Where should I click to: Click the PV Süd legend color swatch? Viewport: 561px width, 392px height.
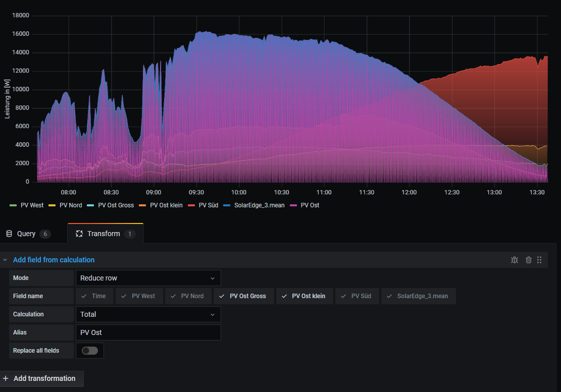(x=192, y=205)
